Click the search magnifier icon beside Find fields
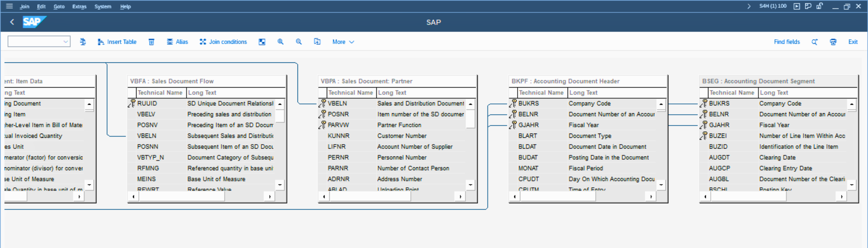868x248 pixels. click(814, 42)
